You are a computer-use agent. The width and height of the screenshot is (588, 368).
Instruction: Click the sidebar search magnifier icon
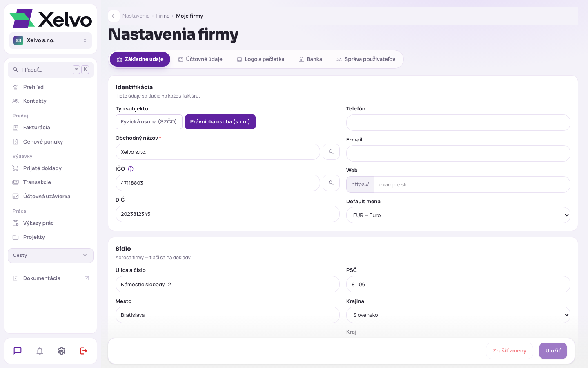click(x=16, y=70)
